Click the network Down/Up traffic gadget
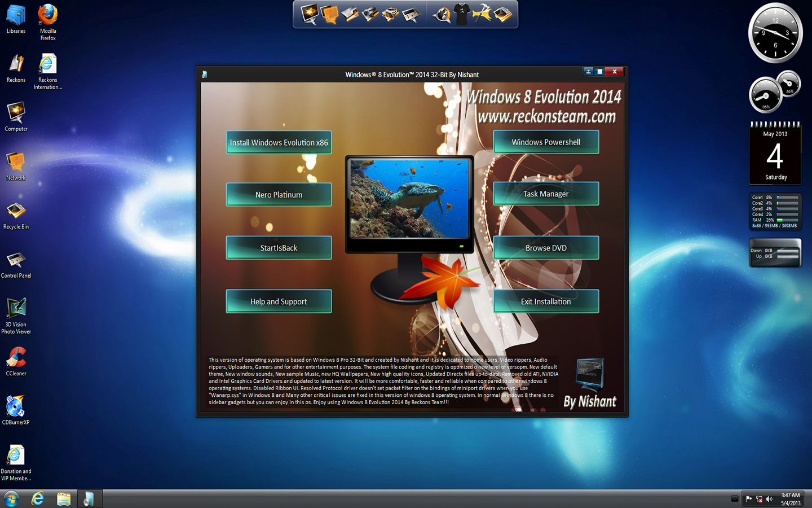The height and width of the screenshot is (508, 812). pyautogui.click(x=775, y=253)
